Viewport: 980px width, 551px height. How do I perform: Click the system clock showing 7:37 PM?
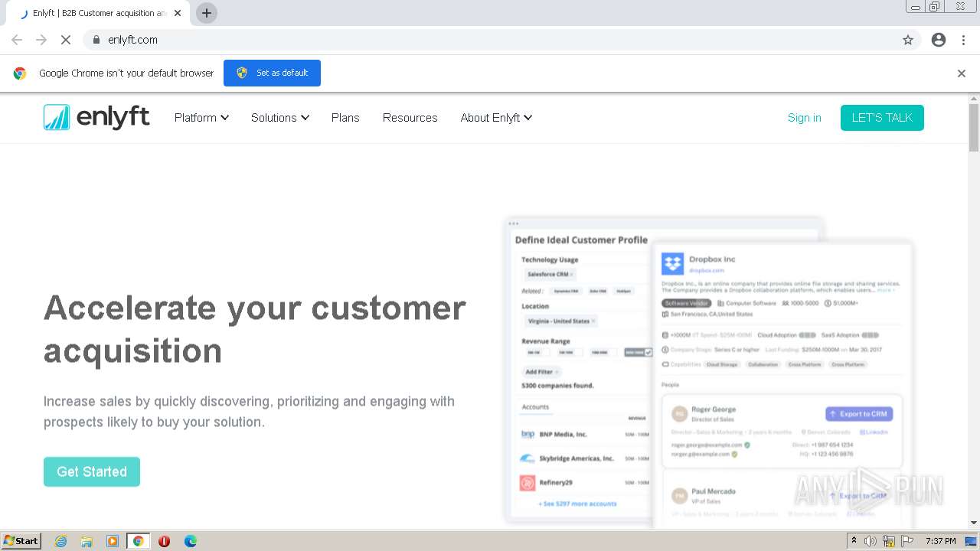(940, 541)
